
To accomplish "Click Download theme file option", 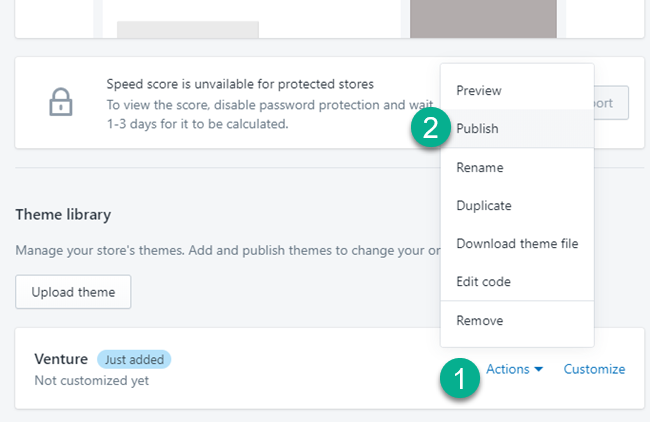I will [x=516, y=244].
